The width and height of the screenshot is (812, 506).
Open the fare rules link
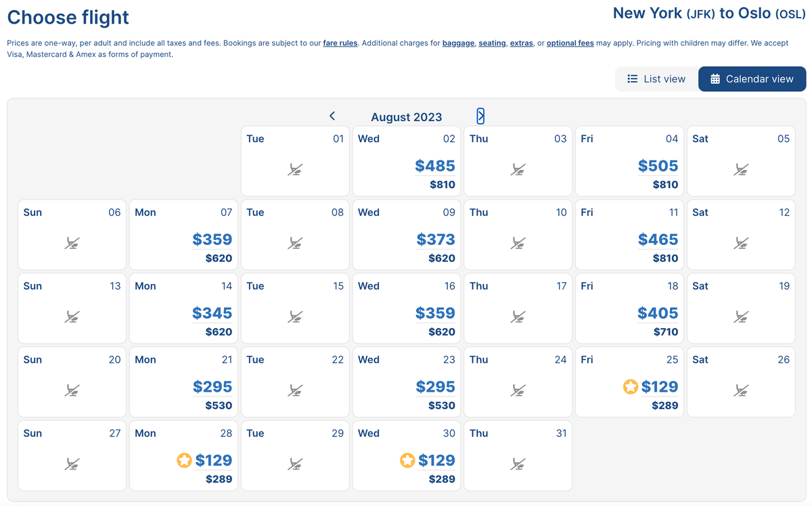340,43
